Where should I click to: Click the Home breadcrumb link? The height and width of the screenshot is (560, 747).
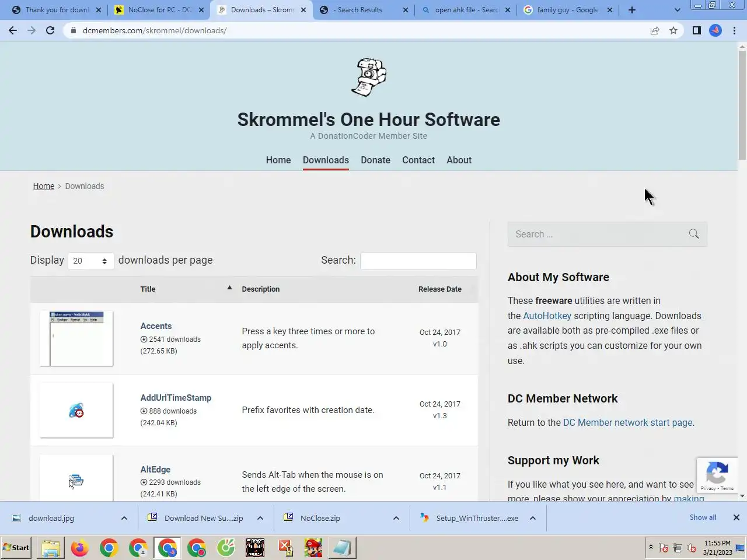(44, 186)
